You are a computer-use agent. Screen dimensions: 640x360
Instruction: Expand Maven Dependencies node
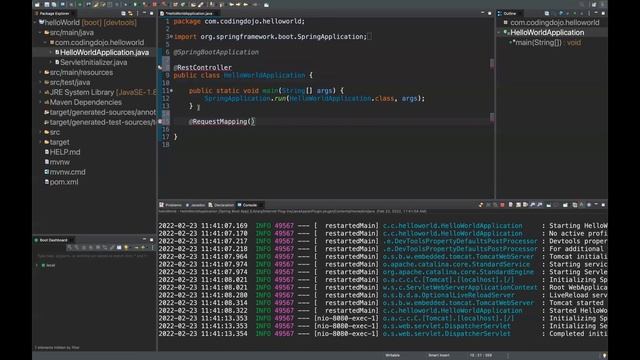pyautogui.click(x=40, y=102)
